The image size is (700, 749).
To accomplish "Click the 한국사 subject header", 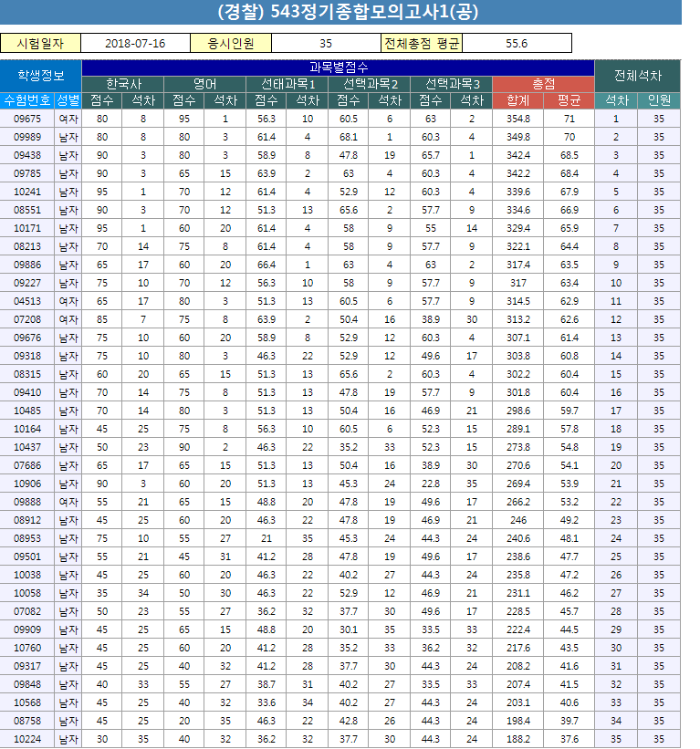I will pos(123,84).
